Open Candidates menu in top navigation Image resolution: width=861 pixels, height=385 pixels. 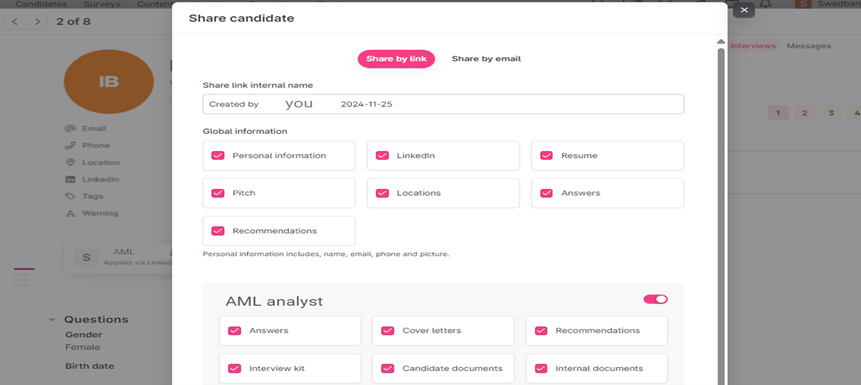pyautogui.click(x=41, y=4)
